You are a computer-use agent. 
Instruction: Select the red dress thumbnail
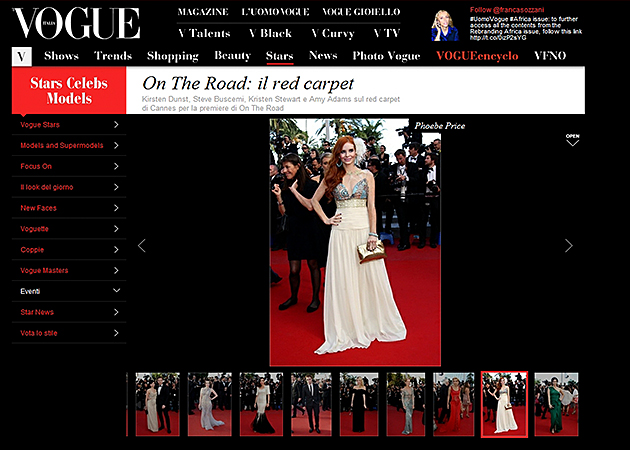point(454,404)
